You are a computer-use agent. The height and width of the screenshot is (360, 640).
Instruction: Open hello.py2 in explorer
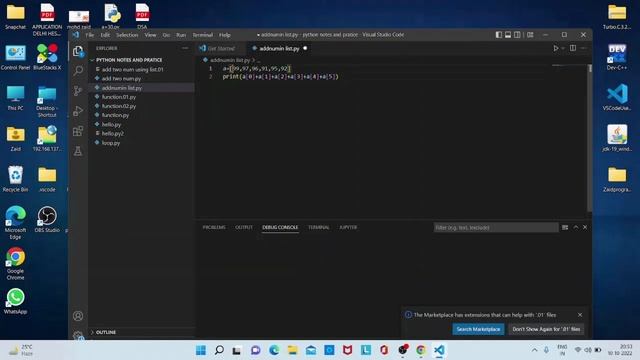click(113, 133)
